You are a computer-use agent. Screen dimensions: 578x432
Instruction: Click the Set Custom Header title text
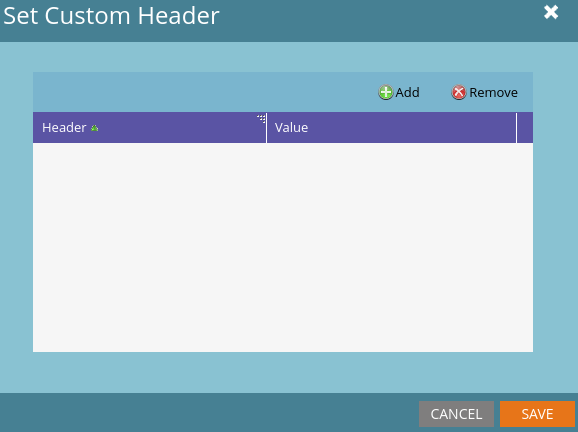click(x=111, y=16)
